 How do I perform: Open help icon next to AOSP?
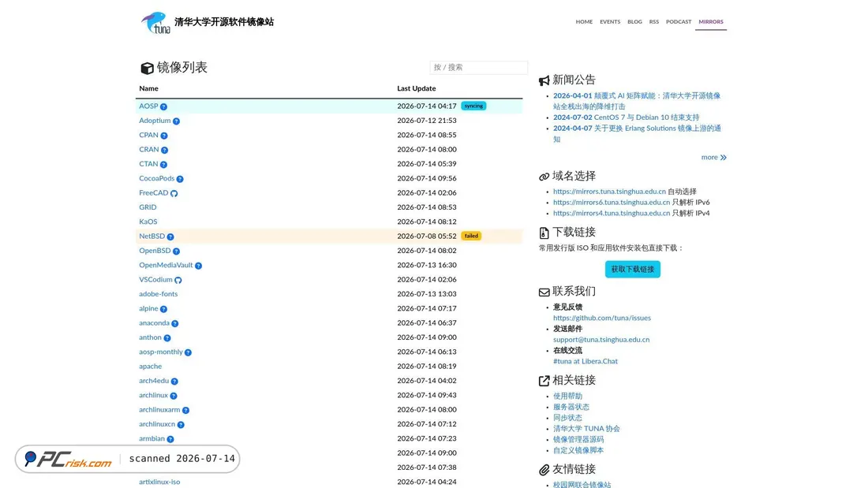point(163,106)
